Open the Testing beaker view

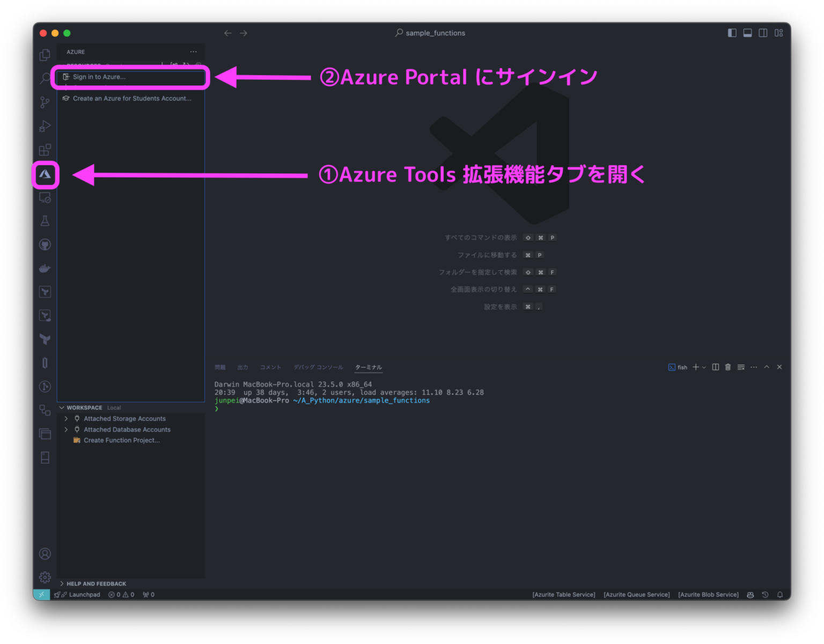pyautogui.click(x=45, y=220)
